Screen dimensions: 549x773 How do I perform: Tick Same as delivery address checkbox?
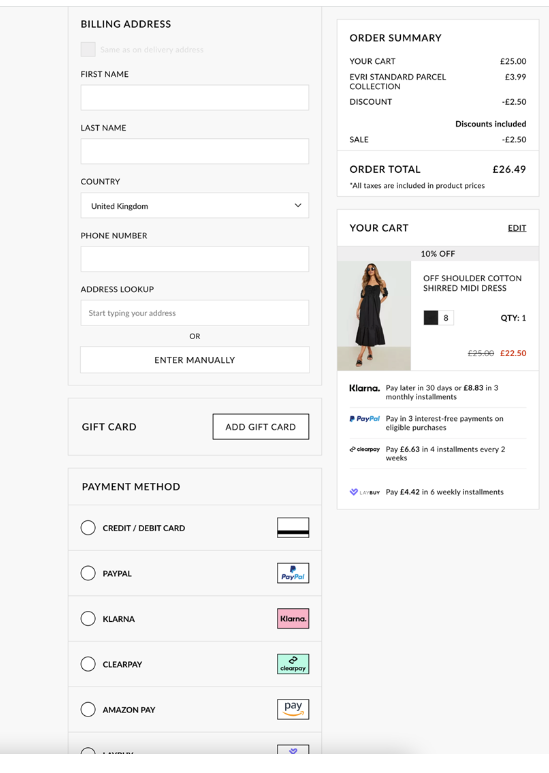[88, 49]
